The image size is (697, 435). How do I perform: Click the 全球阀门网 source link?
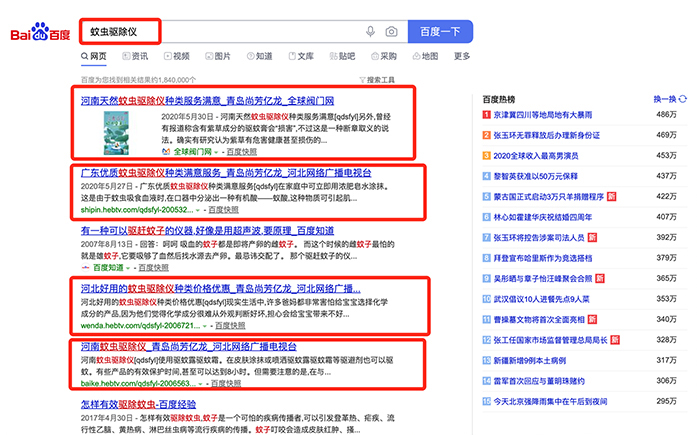coord(192,152)
